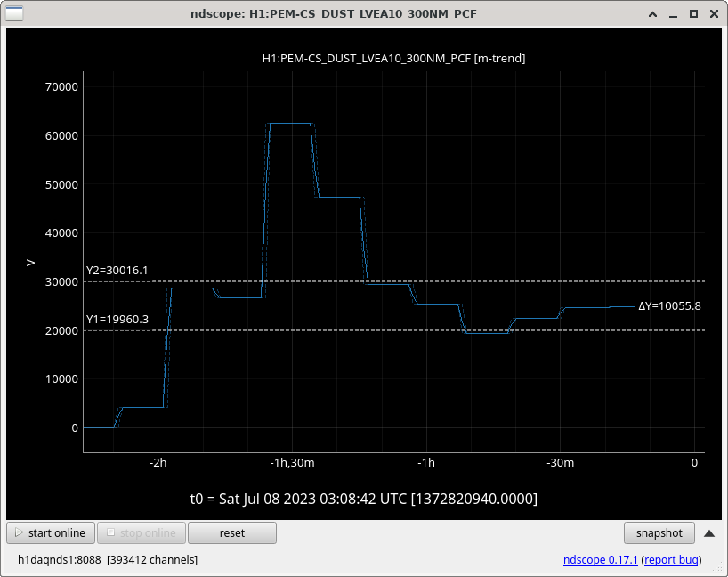Click the V label on the Y-axis
The height and width of the screenshot is (577, 728).
tap(30, 263)
